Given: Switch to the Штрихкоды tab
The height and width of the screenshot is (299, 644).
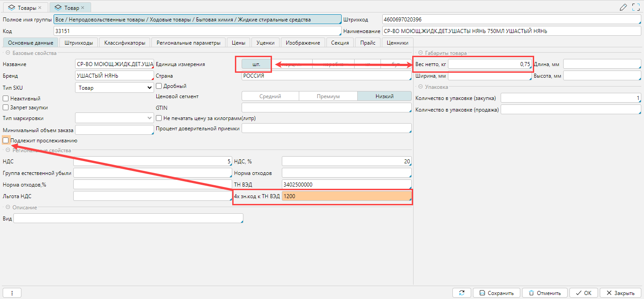Looking at the screenshot, I should pyautogui.click(x=79, y=43).
